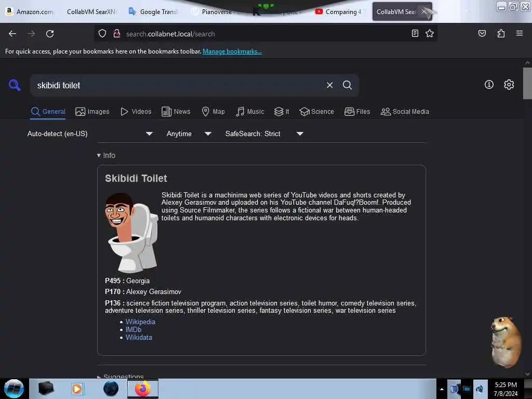The image size is (532, 399).
Task: Switch to the Videos tab
Action: pos(136,112)
